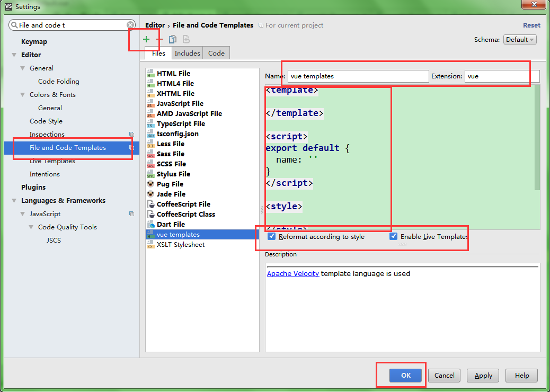This screenshot has width=550, height=392.
Task: Collapse the Languages & Frameworks node
Action: [14, 201]
